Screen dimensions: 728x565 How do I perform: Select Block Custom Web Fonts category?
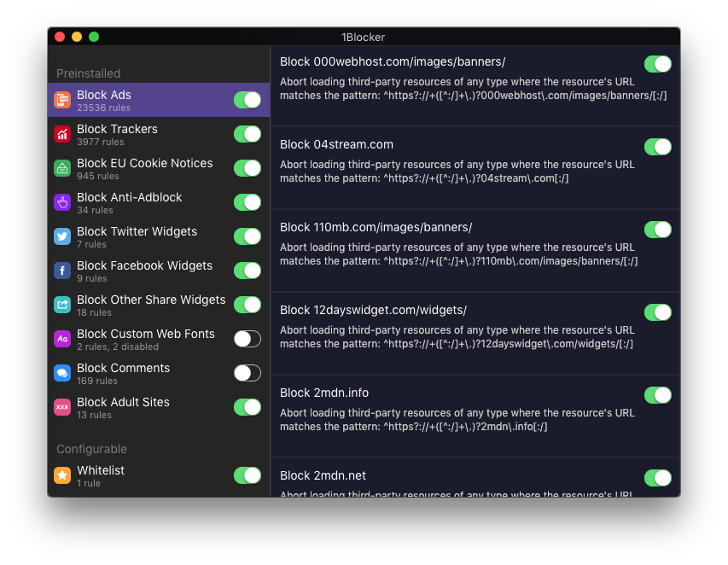point(159,339)
